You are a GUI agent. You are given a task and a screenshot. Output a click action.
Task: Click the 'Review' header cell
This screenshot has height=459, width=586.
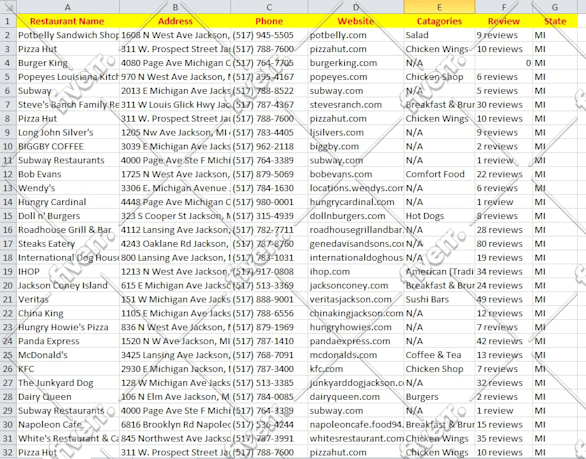[x=504, y=21]
